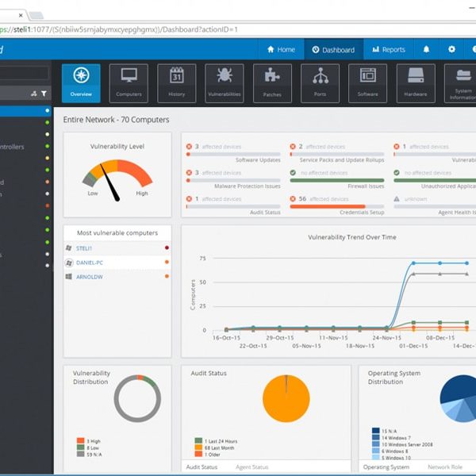Click the Credentials Setup affected devices bar
476x476 pixels.
[x=337, y=206]
